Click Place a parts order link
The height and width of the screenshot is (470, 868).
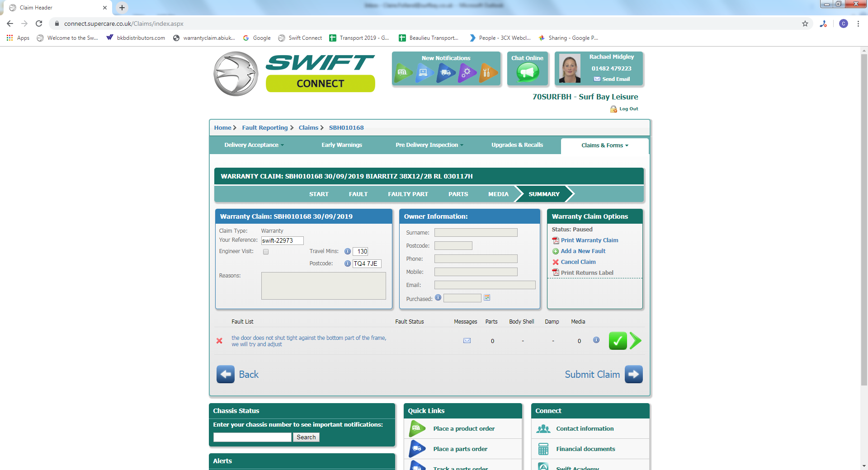point(460,449)
